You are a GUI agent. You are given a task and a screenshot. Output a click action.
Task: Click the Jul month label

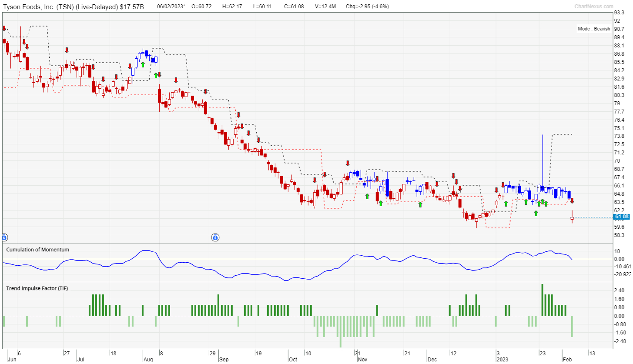pyautogui.click(x=80, y=360)
